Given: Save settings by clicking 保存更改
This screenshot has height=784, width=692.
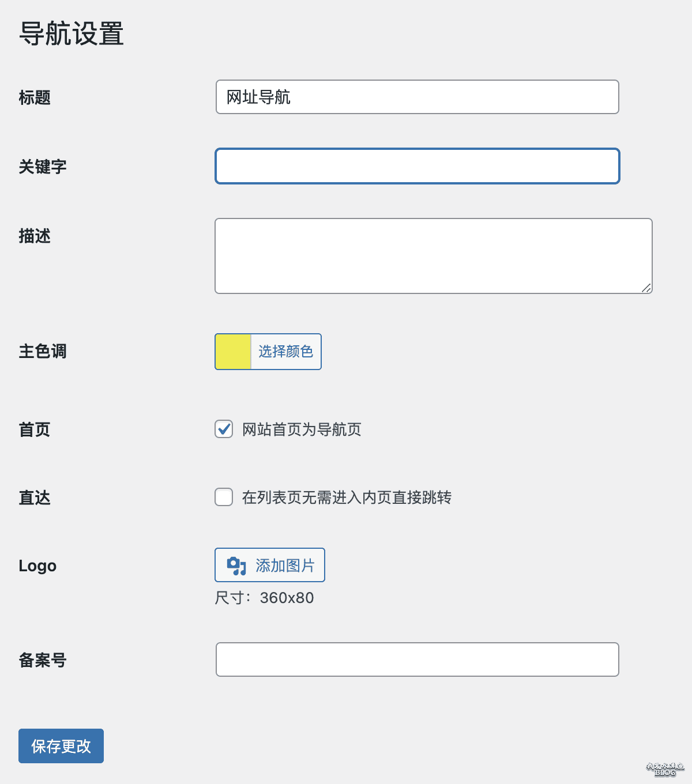Looking at the screenshot, I should 61,746.
